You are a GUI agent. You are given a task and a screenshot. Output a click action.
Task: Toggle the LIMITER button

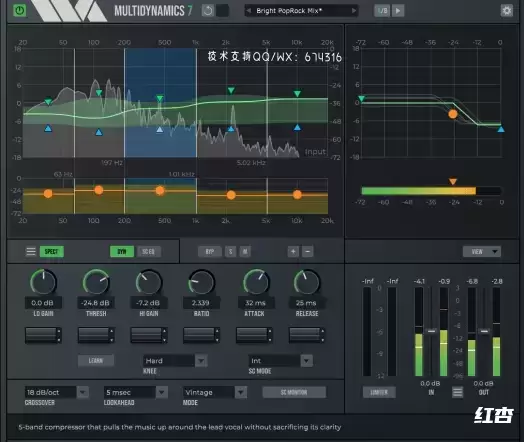coord(379,392)
